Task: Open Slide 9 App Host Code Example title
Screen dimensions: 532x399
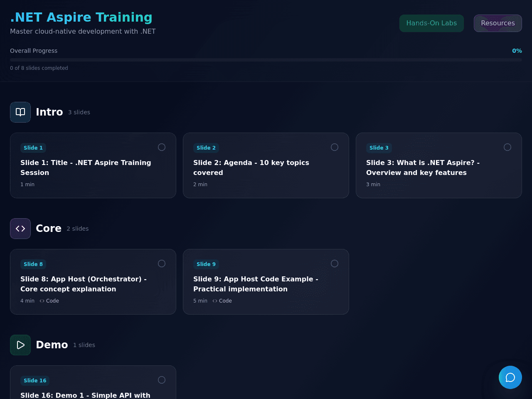Action: coord(256,284)
